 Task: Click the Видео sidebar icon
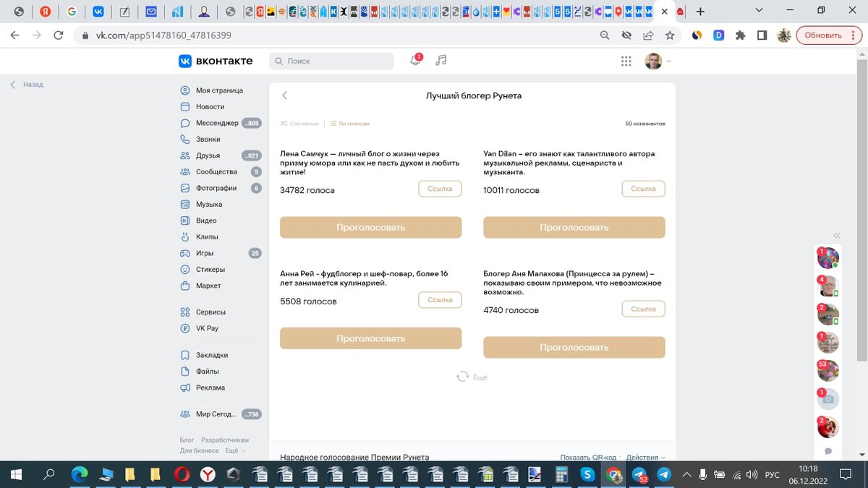(x=185, y=221)
